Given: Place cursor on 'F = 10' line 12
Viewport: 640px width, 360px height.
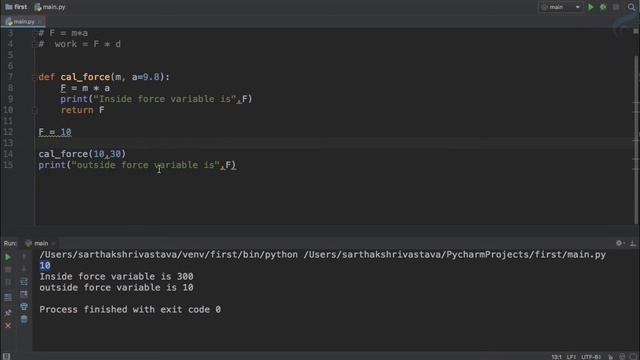Looking at the screenshot, I should (55, 132).
